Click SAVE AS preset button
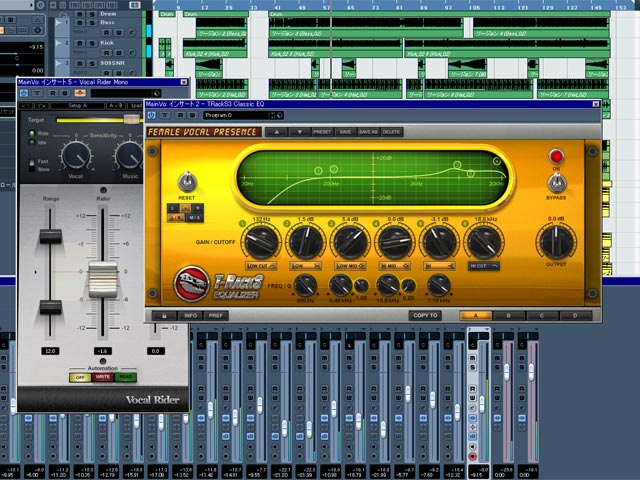The height and width of the screenshot is (480, 640). click(368, 132)
